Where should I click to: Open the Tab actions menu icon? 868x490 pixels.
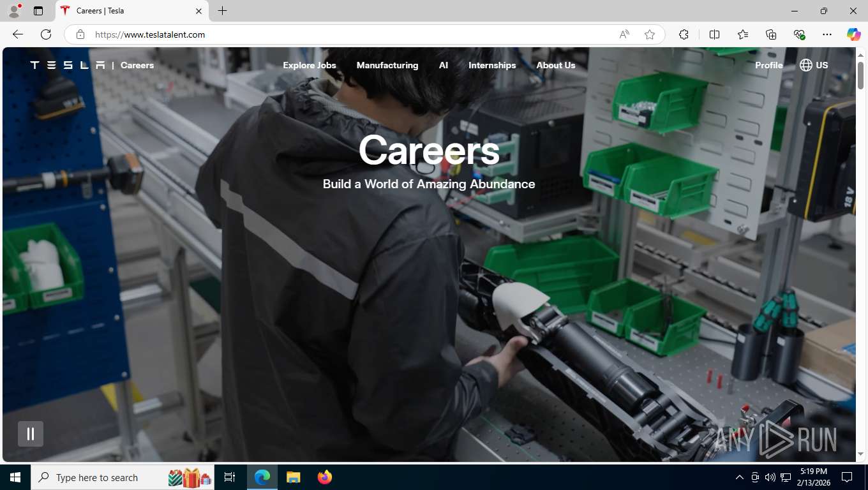[38, 11]
